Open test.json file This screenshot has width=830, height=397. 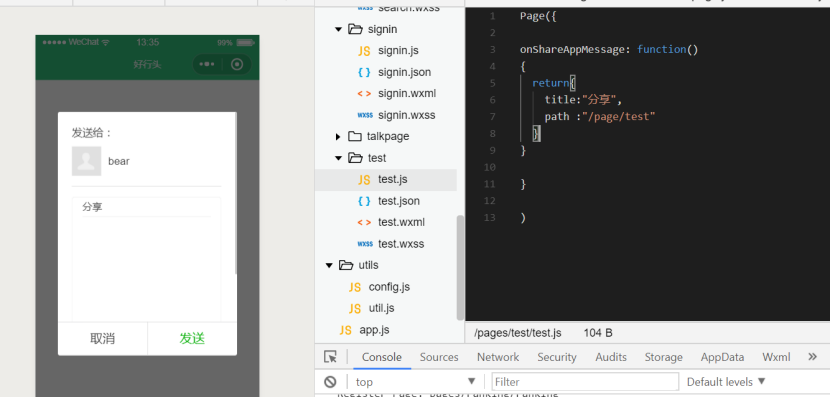399,201
